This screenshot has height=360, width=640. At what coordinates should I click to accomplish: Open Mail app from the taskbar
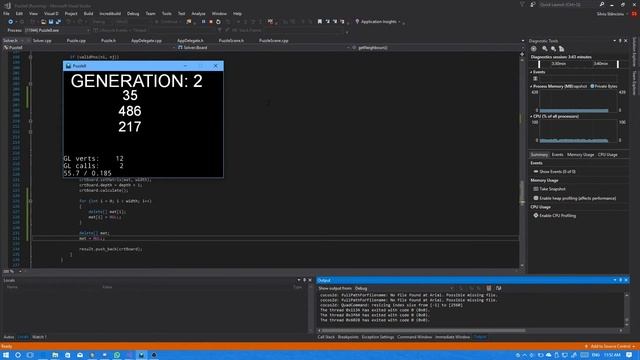point(80,355)
